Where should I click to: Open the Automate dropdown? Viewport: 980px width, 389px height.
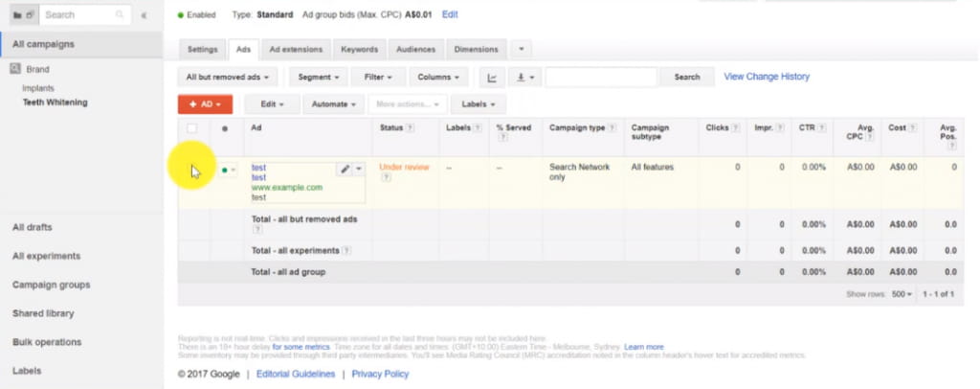click(x=334, y=104)
